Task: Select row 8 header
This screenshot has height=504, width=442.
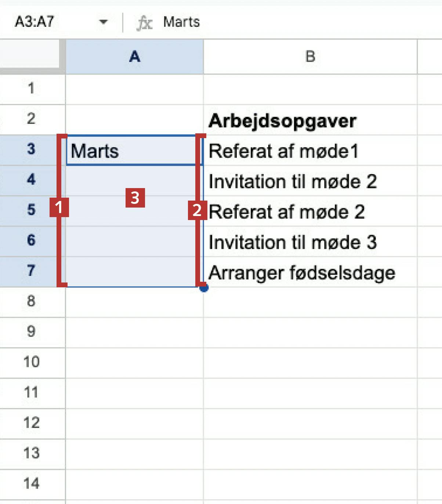Action: 31,301
